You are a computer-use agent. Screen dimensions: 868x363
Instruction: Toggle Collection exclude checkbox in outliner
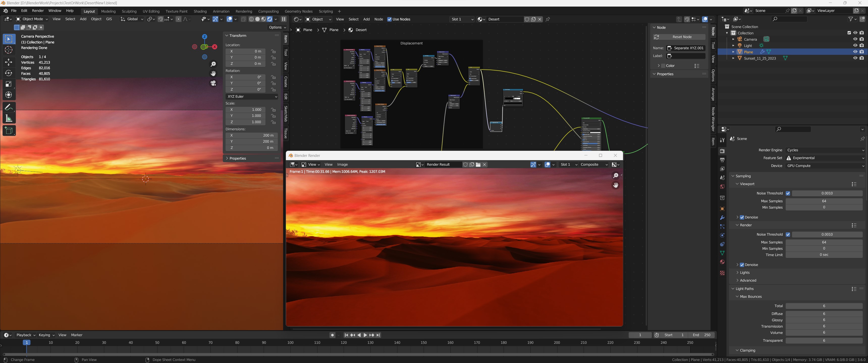[849, 33]
